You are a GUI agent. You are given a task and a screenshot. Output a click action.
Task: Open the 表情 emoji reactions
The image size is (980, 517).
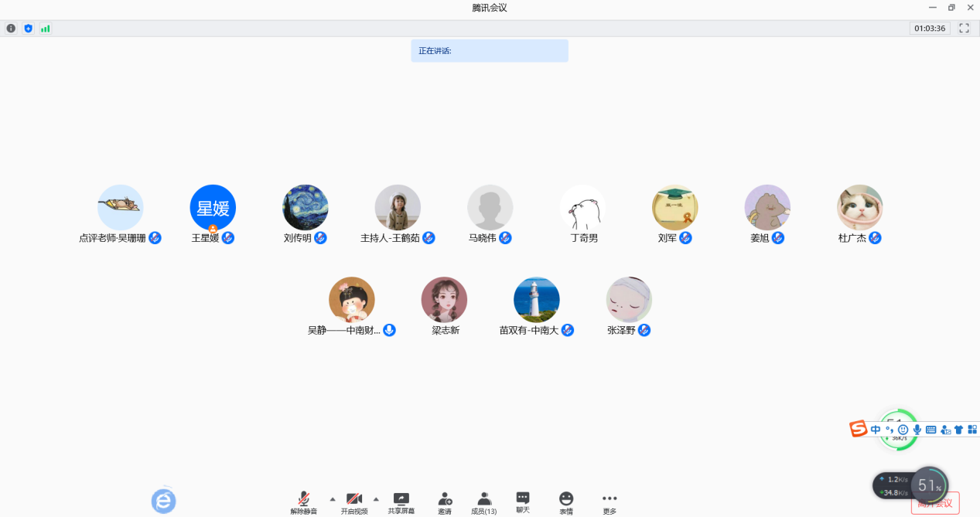[566, 502]
